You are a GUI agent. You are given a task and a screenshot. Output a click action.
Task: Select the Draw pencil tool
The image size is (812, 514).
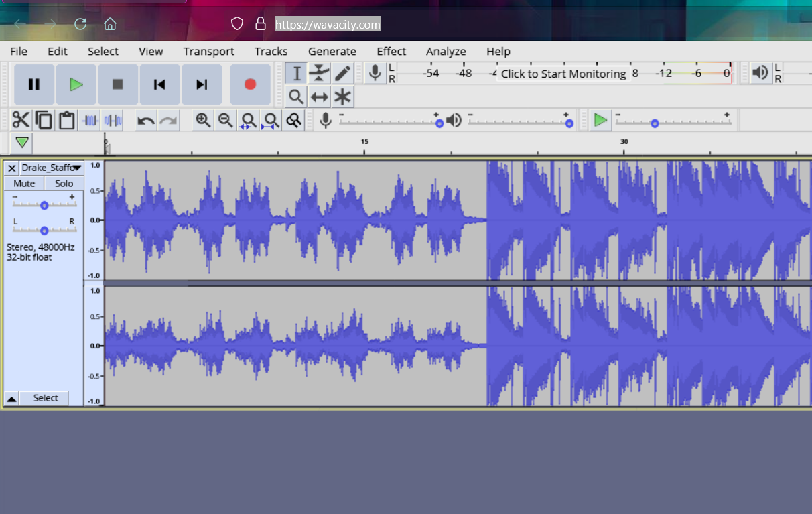click(342, 73)
